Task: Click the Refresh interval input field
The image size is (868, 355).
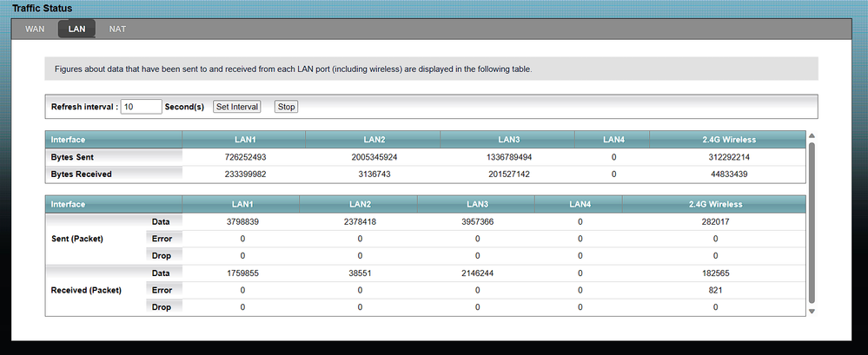Action: (141, 107)
